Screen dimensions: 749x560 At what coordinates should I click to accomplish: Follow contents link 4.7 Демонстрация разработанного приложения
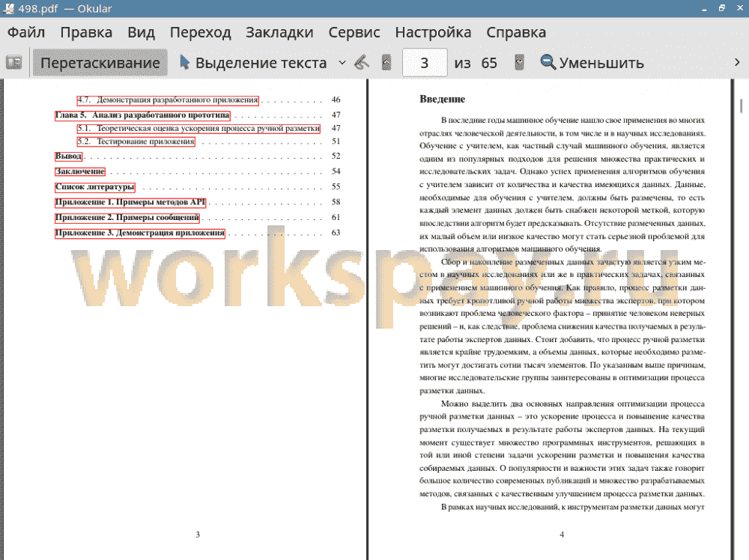(x=168, y=100)
